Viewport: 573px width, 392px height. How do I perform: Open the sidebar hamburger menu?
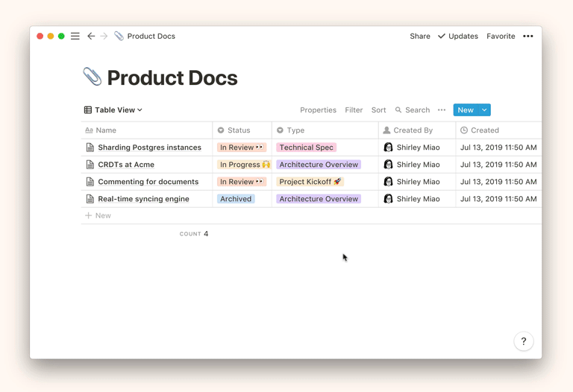point(75,36)
